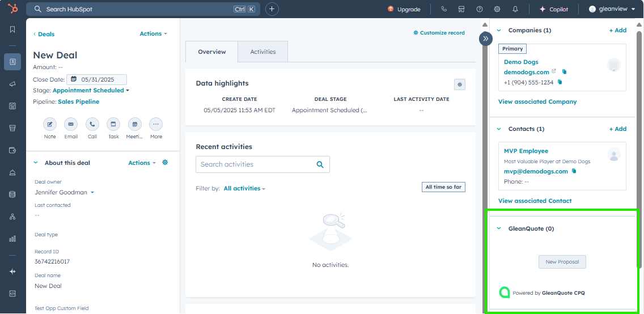The image size is (644, 314).
Task: Switch to the Activities tab
Action: pyautogui.click(x=263, y=52)
